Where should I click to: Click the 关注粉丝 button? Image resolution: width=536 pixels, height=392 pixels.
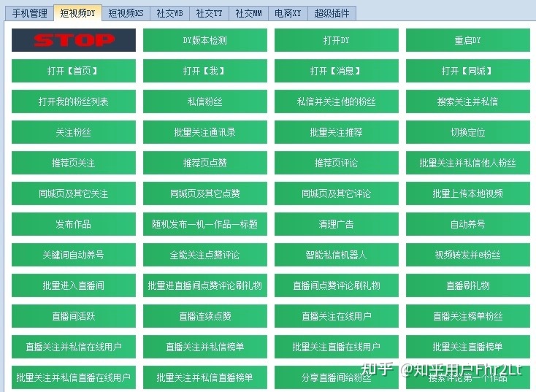74,132
